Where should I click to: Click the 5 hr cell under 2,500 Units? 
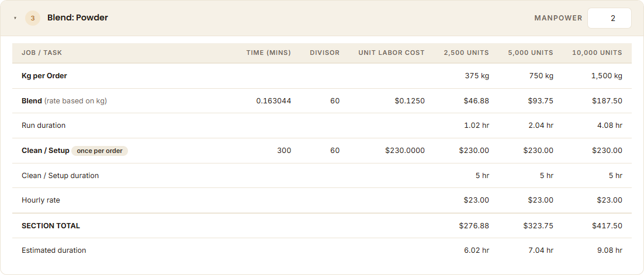point(483,176)
